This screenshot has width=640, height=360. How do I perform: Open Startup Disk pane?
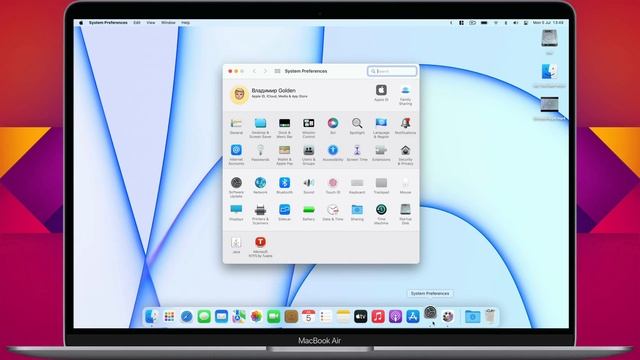click(405, 210)
